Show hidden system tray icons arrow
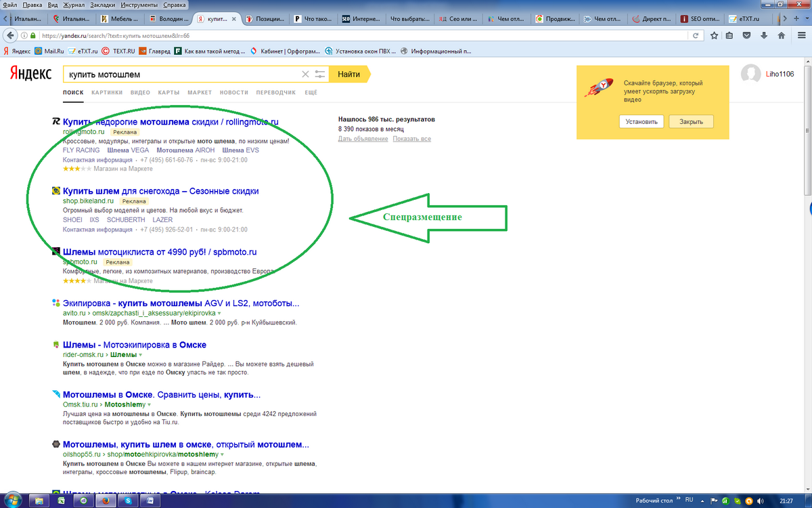812x508 pixels. (702, 501)
